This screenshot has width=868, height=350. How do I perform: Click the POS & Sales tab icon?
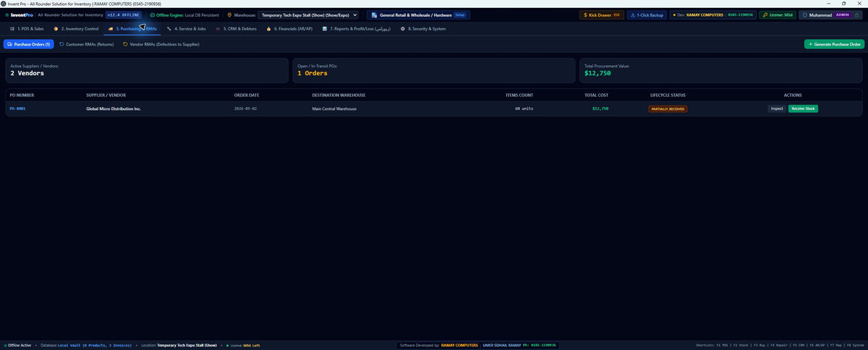tap(12, 29)
